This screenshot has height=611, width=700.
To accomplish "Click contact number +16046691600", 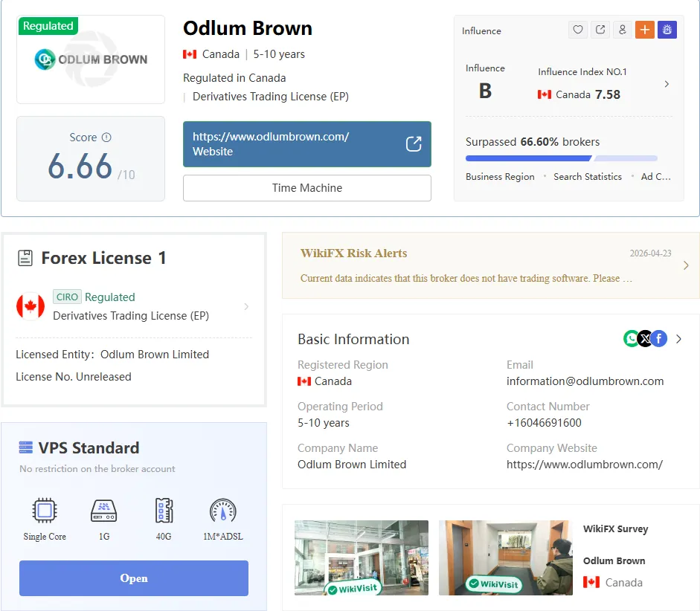I will (x=544, y=423).
